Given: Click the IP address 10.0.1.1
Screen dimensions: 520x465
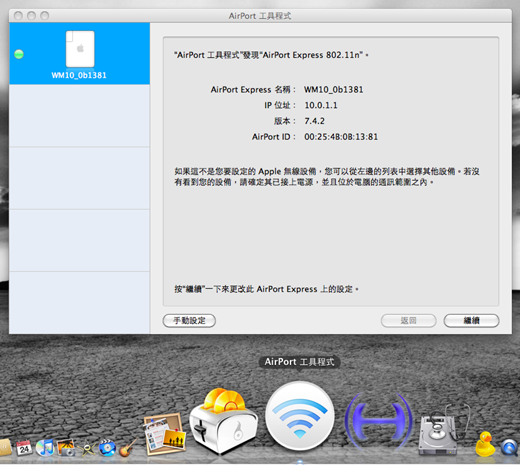Looking at the screenshot, I should coord(321,105).
